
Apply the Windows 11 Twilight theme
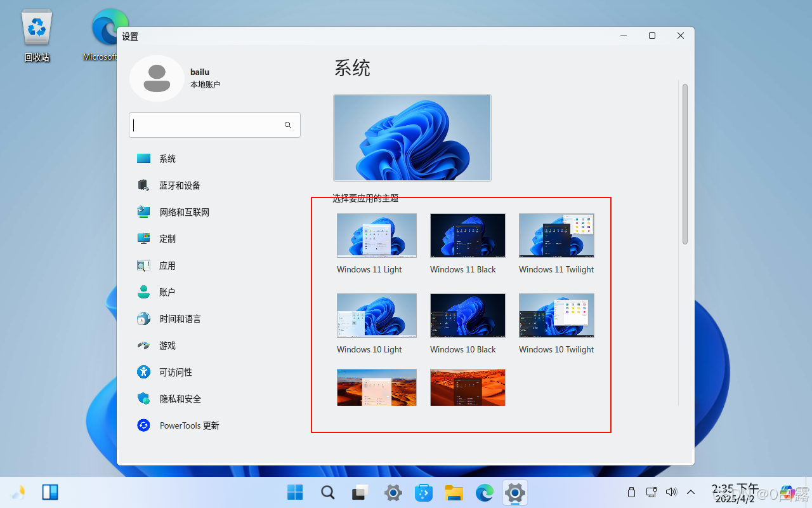[556, 236]
